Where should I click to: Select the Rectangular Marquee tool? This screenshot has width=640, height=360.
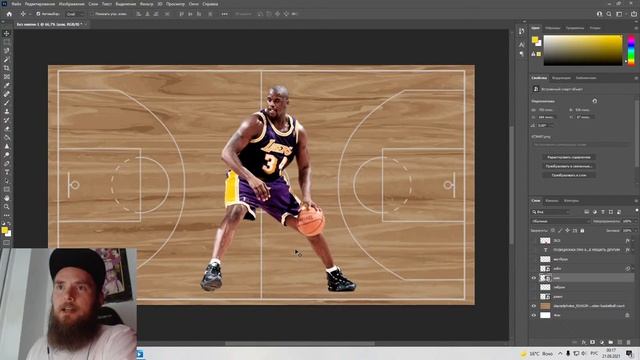tap(7, 42)
